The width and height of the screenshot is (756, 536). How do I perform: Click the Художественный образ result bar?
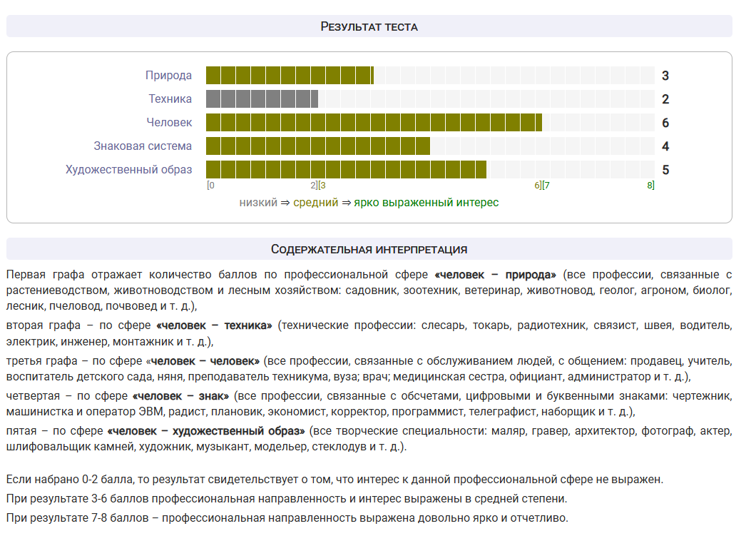(346, 169)
